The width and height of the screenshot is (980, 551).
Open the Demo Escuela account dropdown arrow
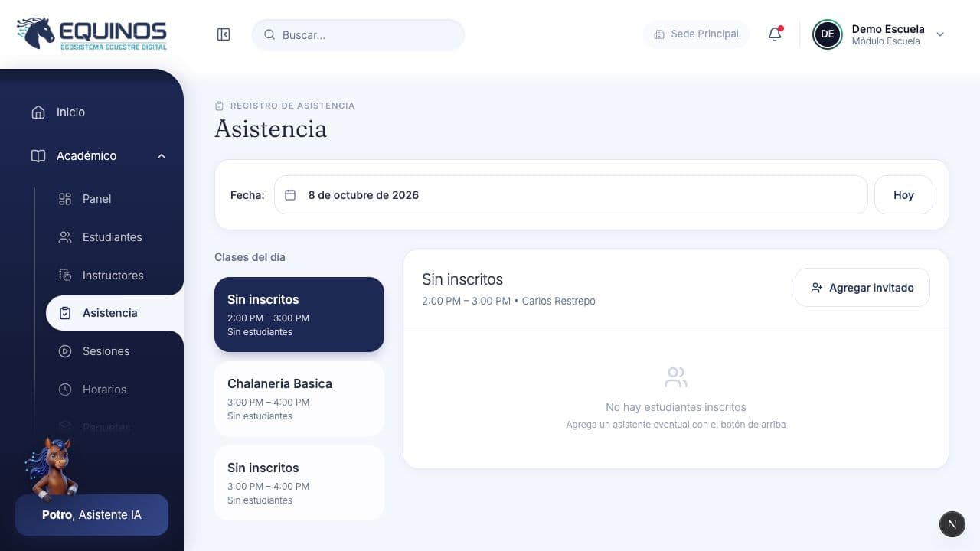pyautogui.click(x=941, y=34)
